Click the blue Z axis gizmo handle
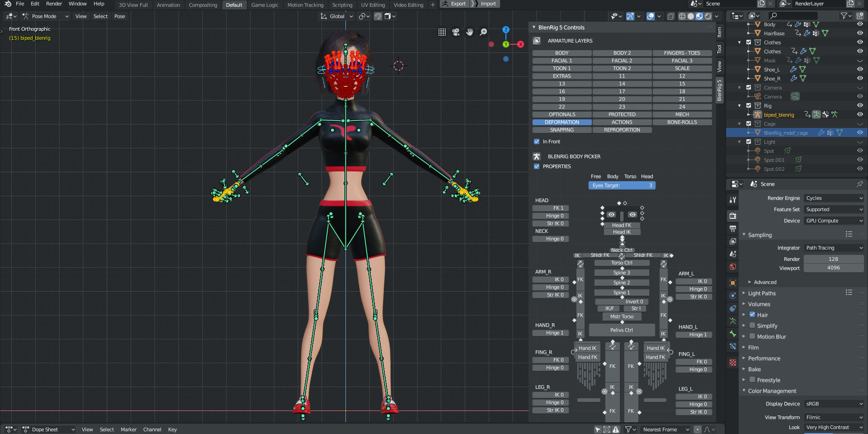Image resolution: width=868 pixels, height=434 pixels. [x=506, y=29]
